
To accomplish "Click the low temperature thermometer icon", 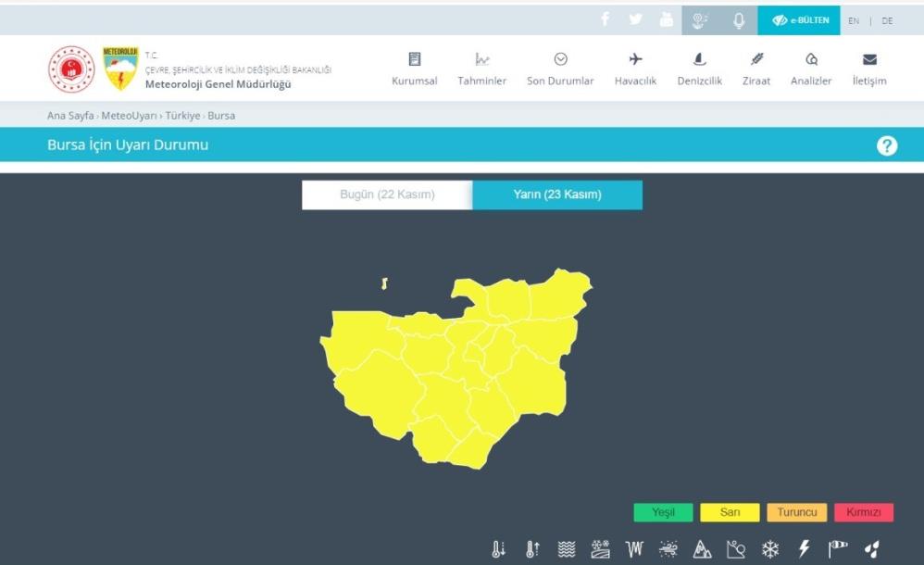I will point(498,549).
